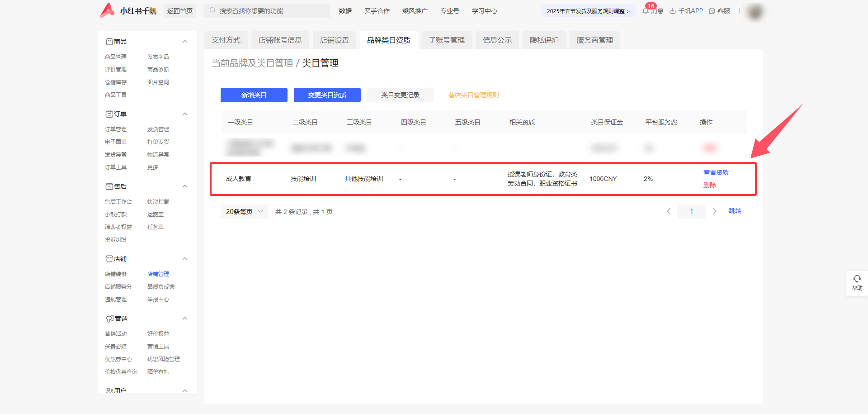Click the 用户 section icon
This screenshot has height=414, width=868.
[109, 390]
